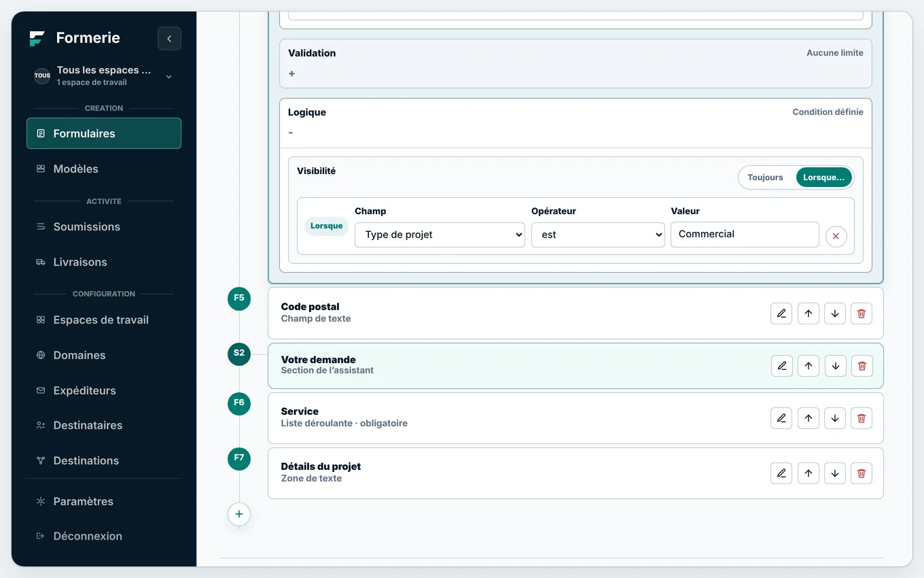Remove the visibility condition with red X
The height and width of the screenshot is (578, 924).
[x=836, y=237]
